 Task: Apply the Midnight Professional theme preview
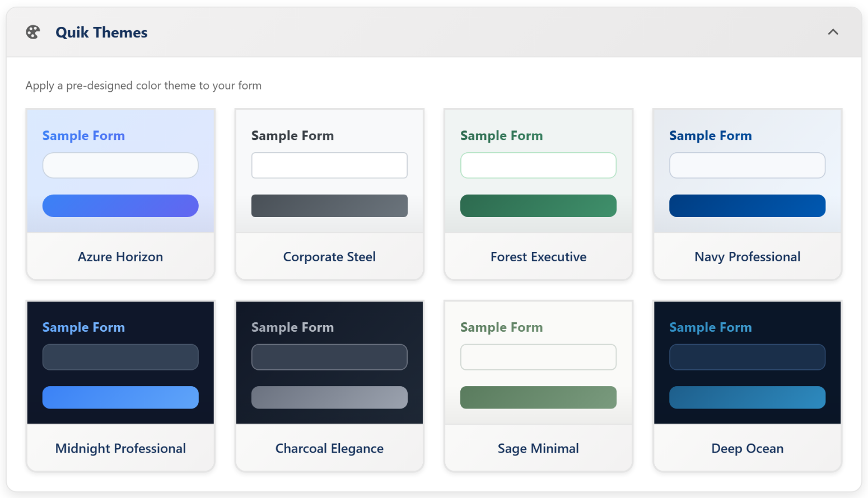coord(120,363)
